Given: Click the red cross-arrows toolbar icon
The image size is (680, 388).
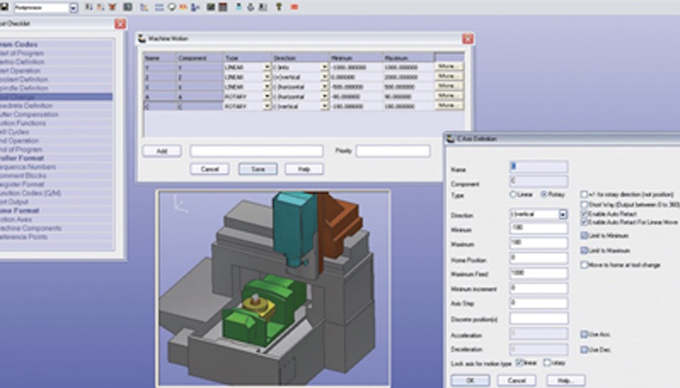Looking at the screenshot, I should click(112, 7).
